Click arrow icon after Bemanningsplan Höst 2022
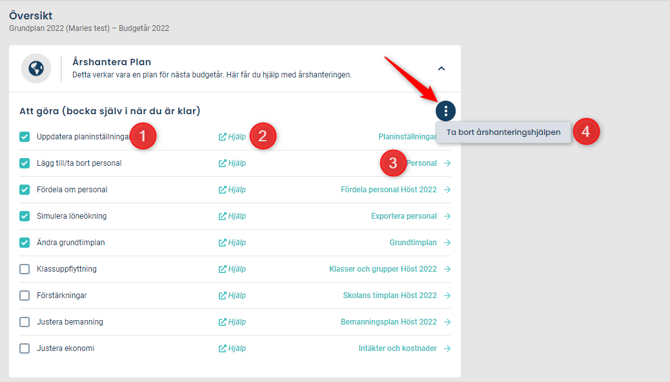The image size is (670, 382). point(447,322)
